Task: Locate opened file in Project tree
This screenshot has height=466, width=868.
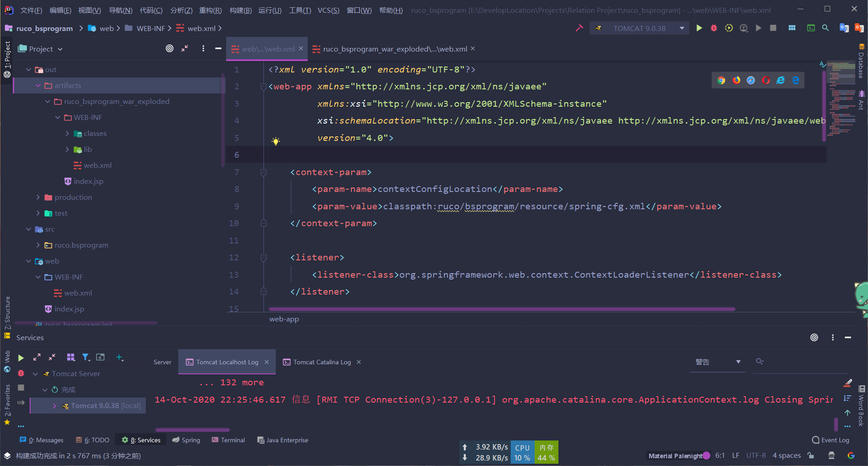Action: [x=170, y=48]
